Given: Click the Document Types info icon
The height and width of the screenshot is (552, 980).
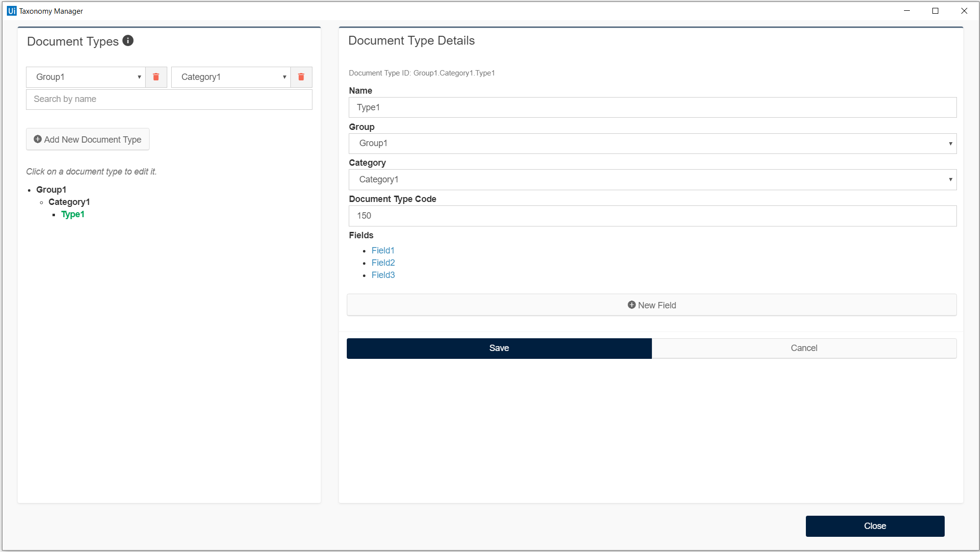Looking at the screenshot, I should (x=128, y=41).
